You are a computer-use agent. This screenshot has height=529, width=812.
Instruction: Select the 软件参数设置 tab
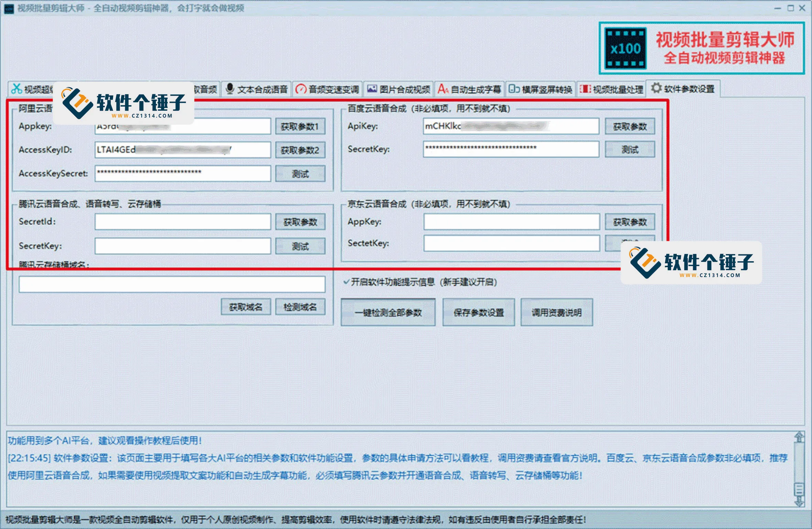683,88
